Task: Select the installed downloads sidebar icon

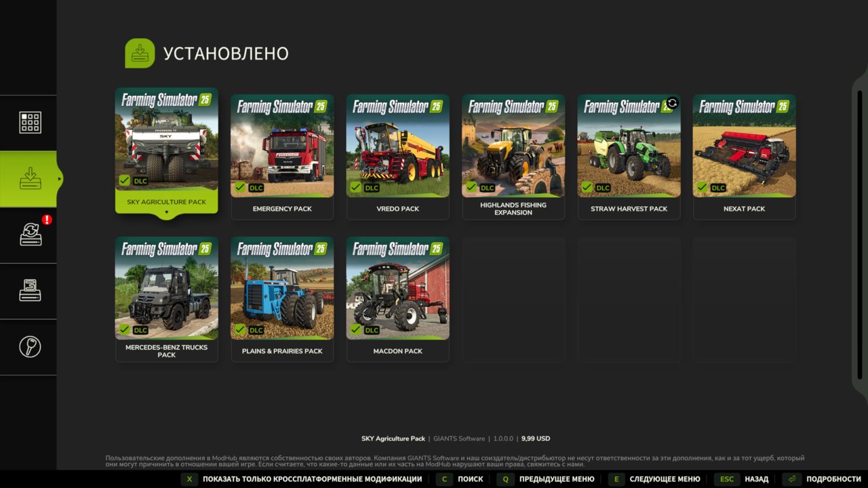Action: coord(30,179)
